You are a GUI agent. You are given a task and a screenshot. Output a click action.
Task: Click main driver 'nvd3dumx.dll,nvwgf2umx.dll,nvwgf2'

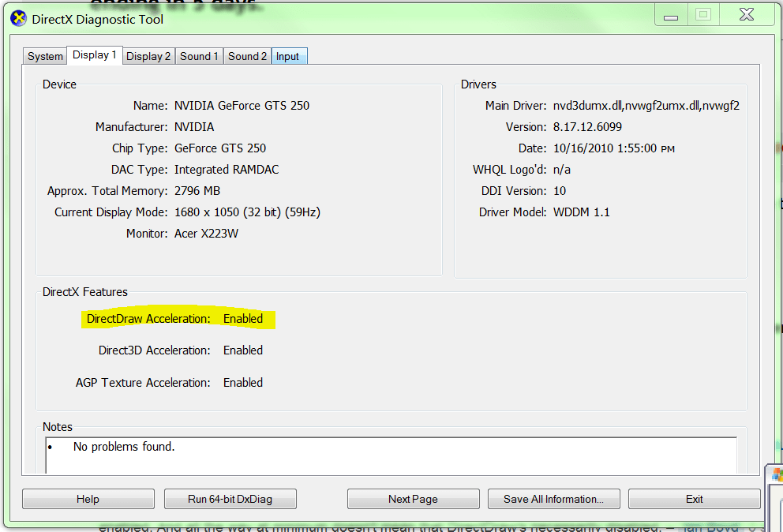point(646,106)
